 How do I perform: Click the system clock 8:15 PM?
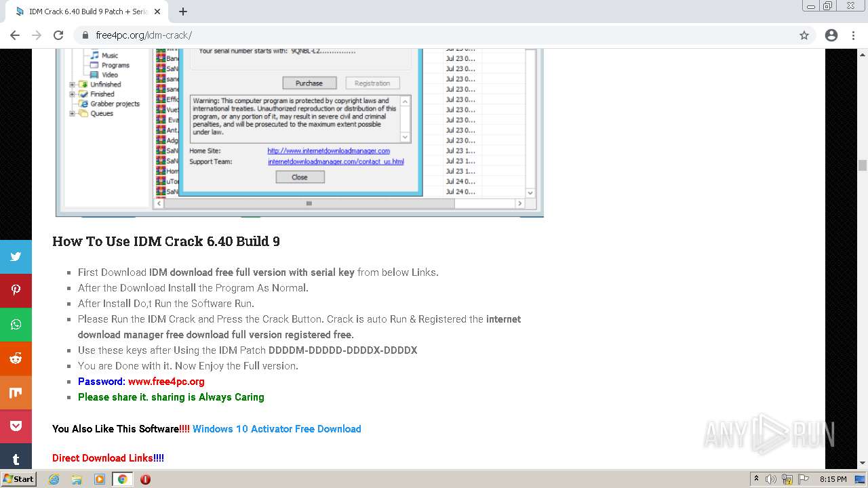[833, 479]
